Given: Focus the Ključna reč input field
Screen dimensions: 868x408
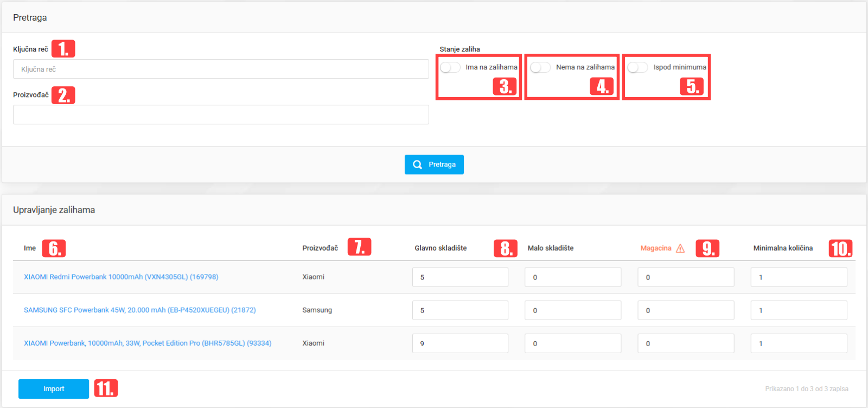Looking at the screenshot, I should (221, 69).
